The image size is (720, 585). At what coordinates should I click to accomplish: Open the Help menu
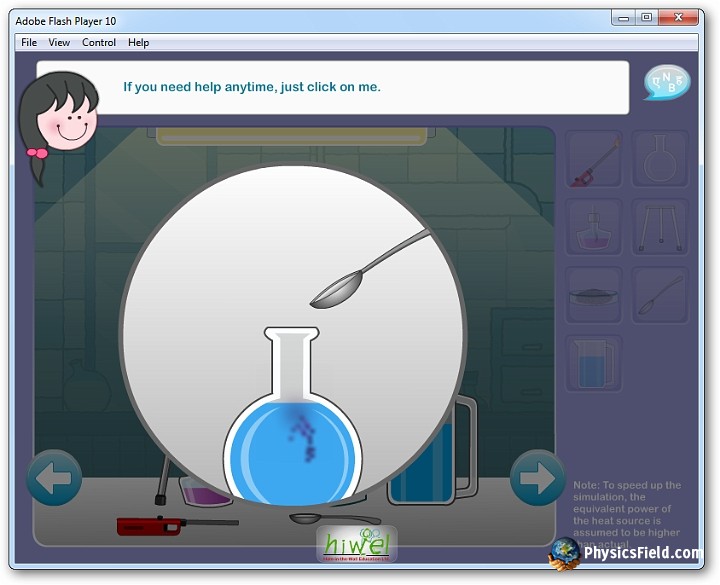139,42
